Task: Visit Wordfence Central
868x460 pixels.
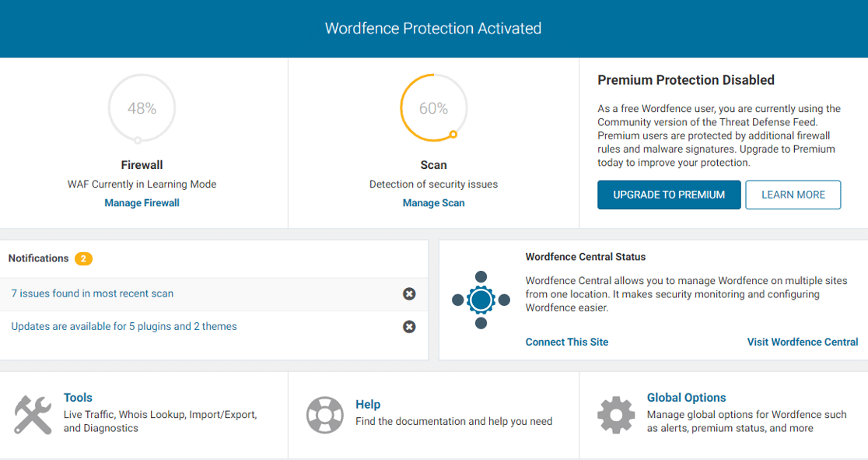Action: (803, 342)
